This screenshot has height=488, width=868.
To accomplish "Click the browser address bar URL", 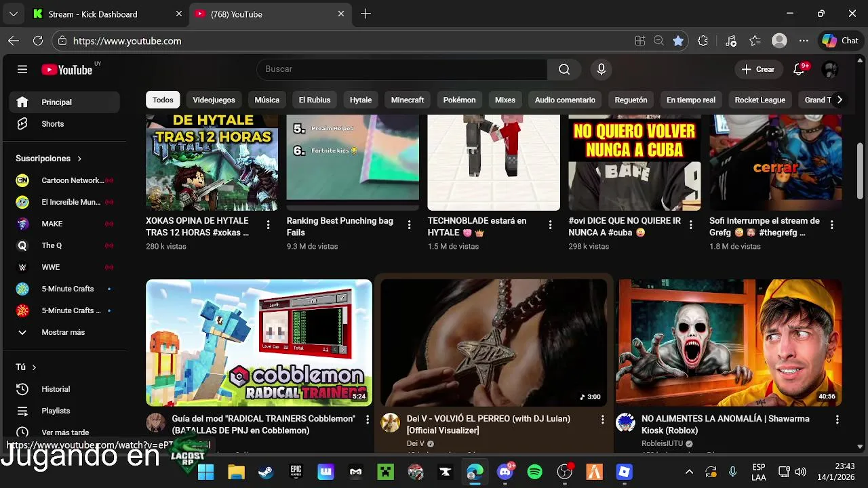I will click(x=127, y=41).
